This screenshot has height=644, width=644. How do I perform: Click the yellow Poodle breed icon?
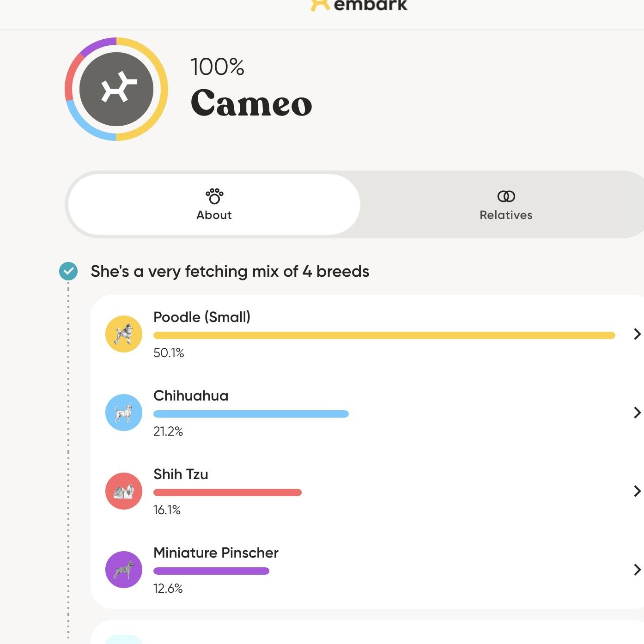click(124, 334)
